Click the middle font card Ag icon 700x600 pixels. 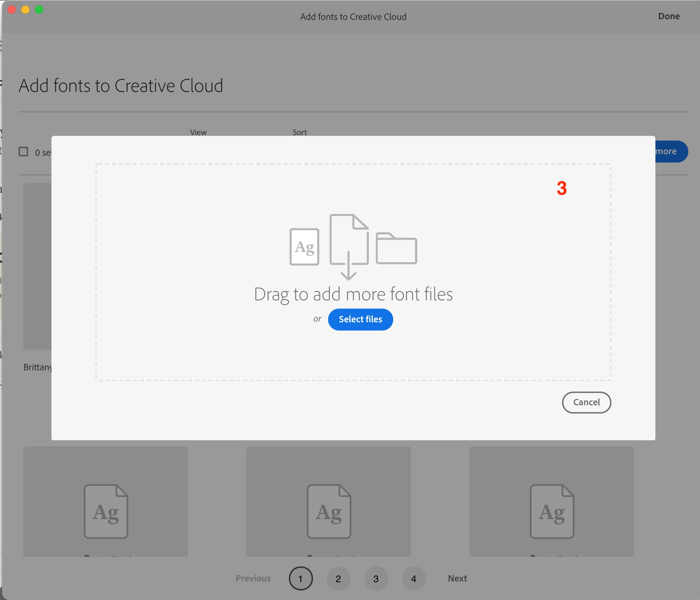tap(329, 511)
